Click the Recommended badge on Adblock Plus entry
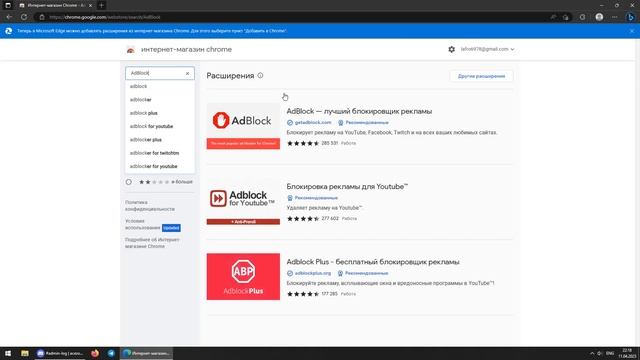This screenshot has width=640, height=360. click(x=362, y=273)
